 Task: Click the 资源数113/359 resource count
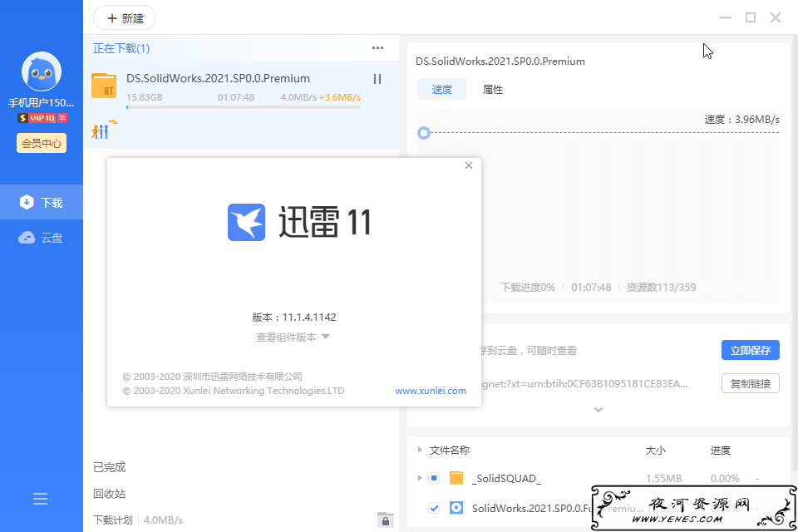click(x=661, y=287)
